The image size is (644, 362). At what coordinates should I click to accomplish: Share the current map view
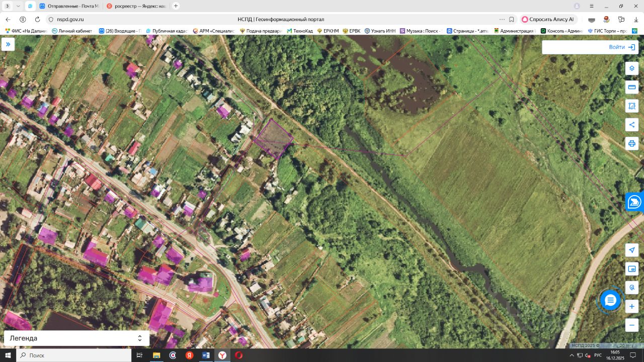pyautogui.click(x=632, y=124)
